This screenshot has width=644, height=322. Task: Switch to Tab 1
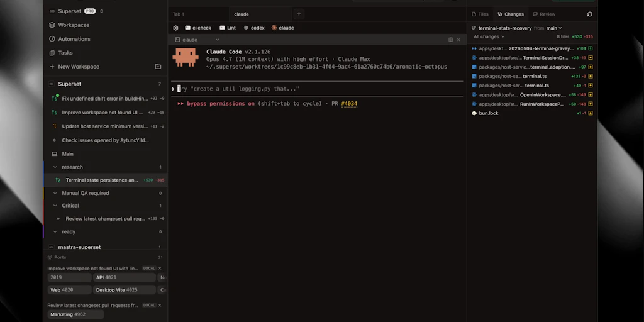pos(199,14)
